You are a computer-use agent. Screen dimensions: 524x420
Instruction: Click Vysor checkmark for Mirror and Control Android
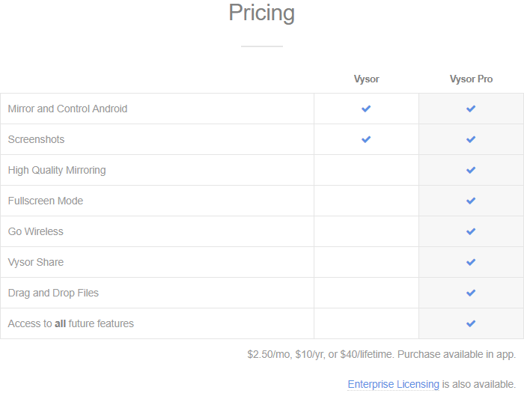(x=366, y=109)
